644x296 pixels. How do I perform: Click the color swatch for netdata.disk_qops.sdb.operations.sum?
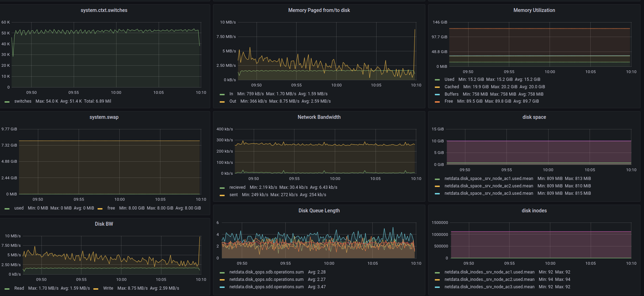pos(222,272)
